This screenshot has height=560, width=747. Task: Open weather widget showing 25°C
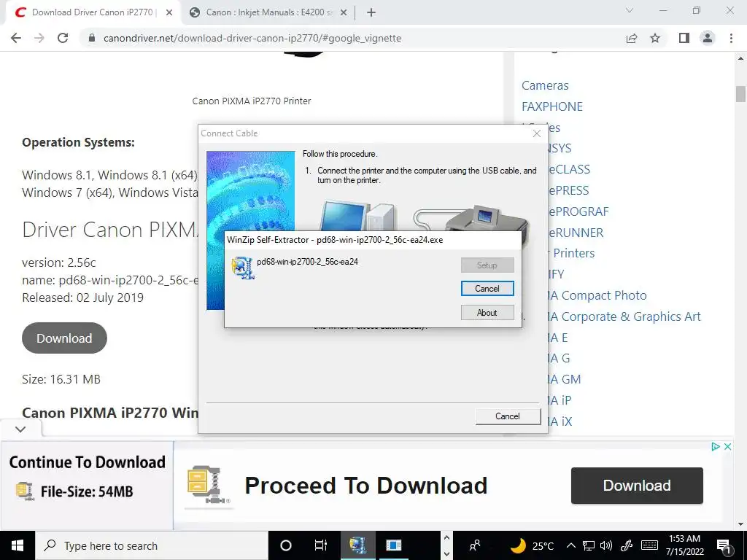point(532,545)
